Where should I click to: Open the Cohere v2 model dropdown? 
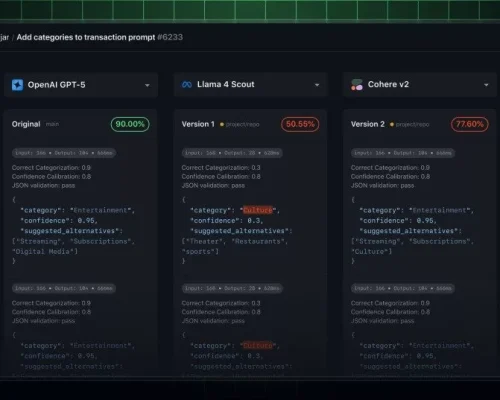pos(420,85)
